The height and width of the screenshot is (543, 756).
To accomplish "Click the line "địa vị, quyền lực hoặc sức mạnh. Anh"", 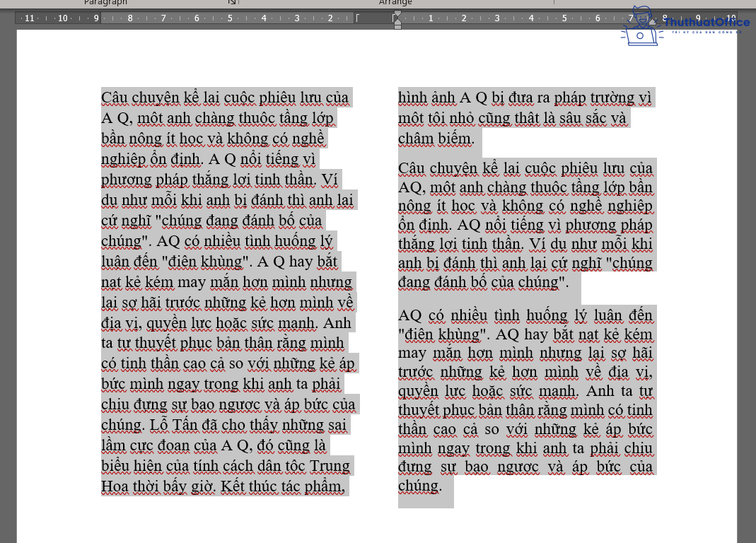I will click(226, 323).
